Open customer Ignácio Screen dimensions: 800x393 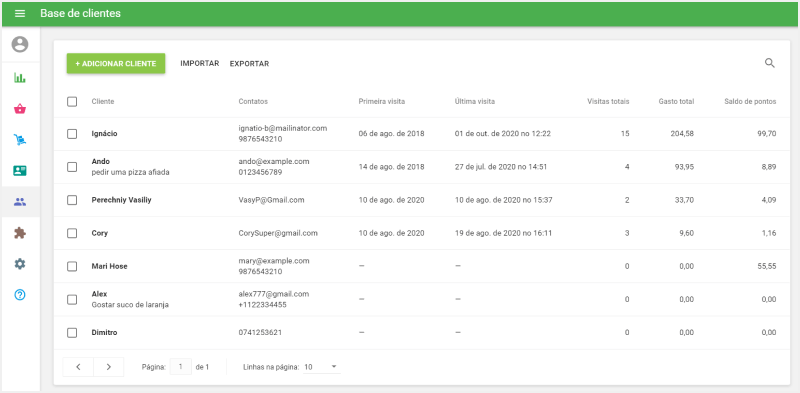(105, 134)
